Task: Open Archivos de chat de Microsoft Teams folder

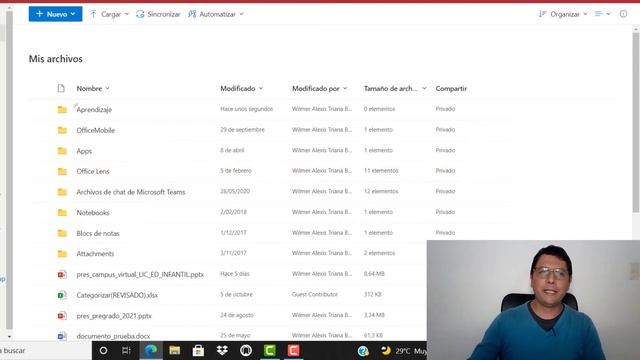Action: [131, 192]
